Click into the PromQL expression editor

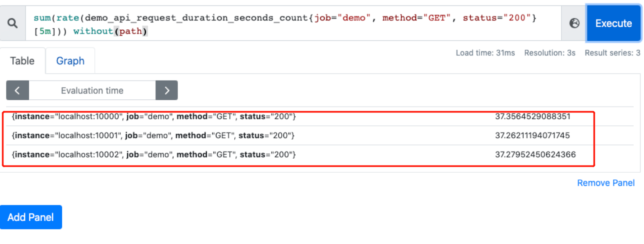point(293,24)
